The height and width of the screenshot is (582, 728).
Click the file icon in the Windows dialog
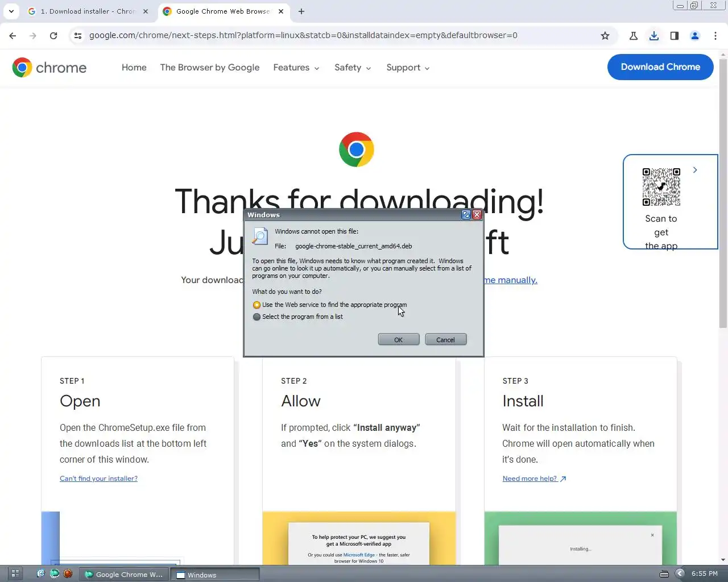(x=260, y=236)
